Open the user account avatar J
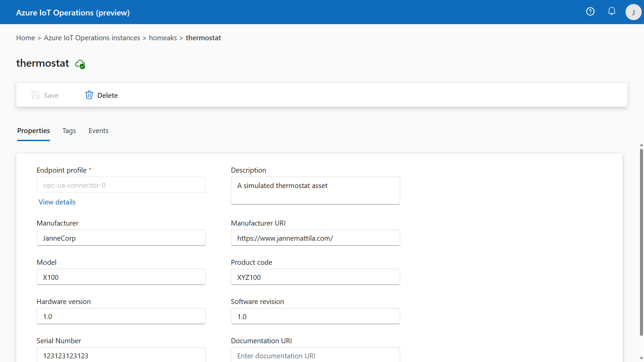644x362 pixels. [633, 12]
